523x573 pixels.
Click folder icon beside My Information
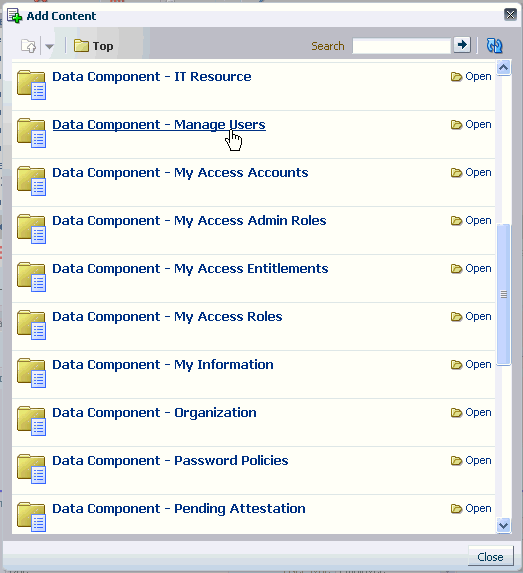pos(31,373)
